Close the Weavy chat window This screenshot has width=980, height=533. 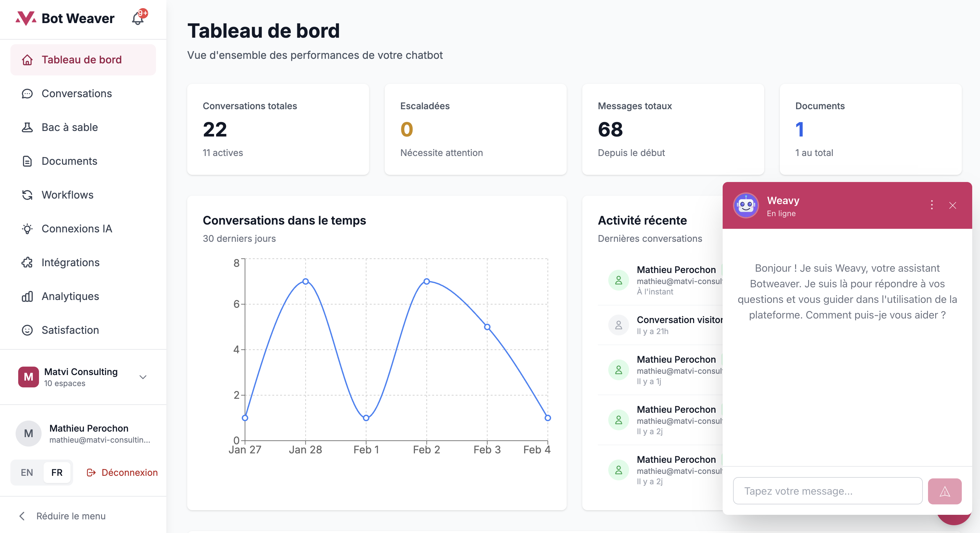pos(953,205)
